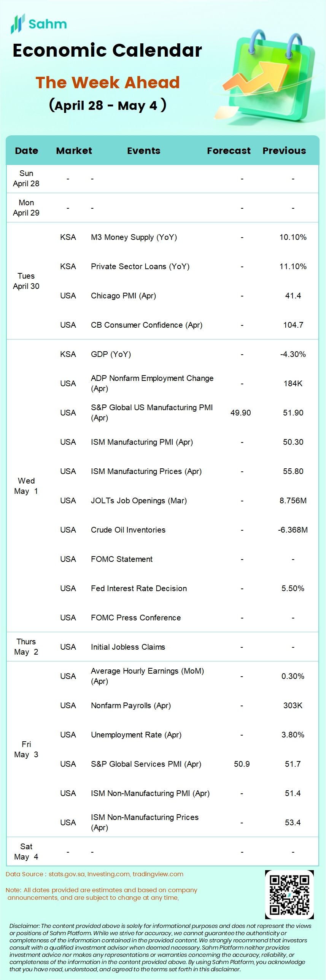326x980 pixels.
Task: Click the Sahm logo icon
Action: tap(17, 24)
